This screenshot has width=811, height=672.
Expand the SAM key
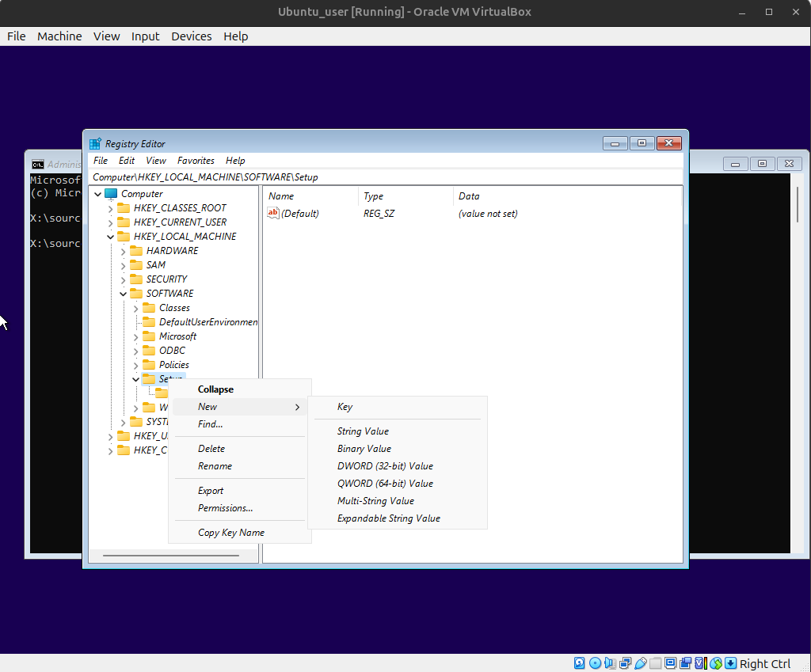(123, 266)
